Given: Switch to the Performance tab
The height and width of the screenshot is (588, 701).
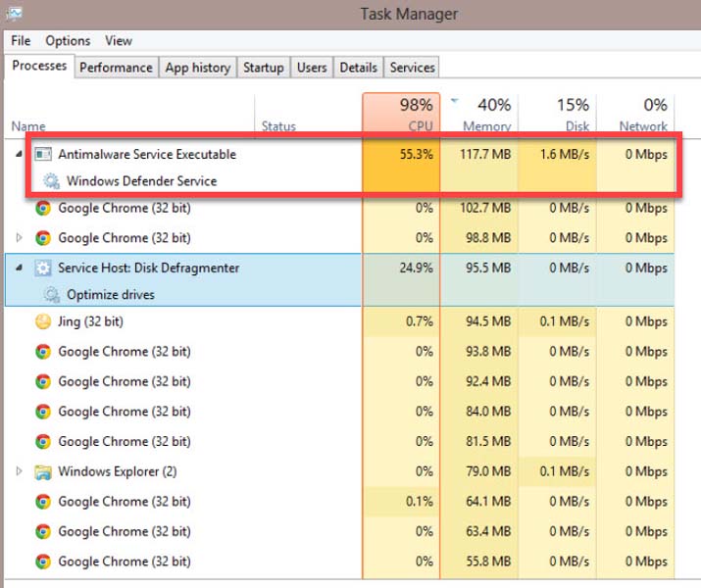Looking at the screenshot, I should (x=117, y=68).
